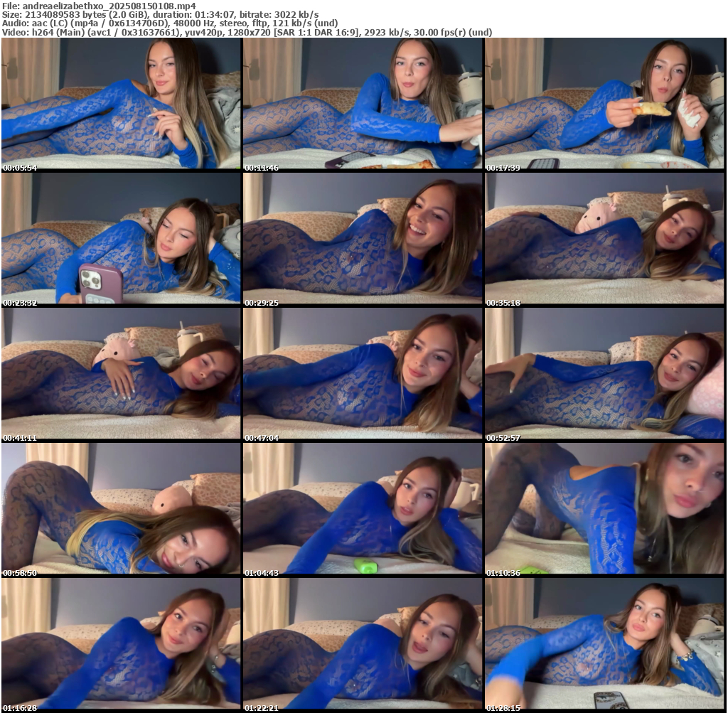Click the 01:10:36 thumbnail
Image resolution: width=728 pixels, height=713 pixels.
[x=604, y=509]
